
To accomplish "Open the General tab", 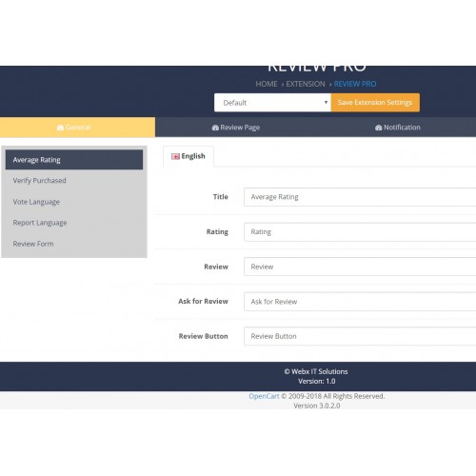I will (x=77, y=128).
